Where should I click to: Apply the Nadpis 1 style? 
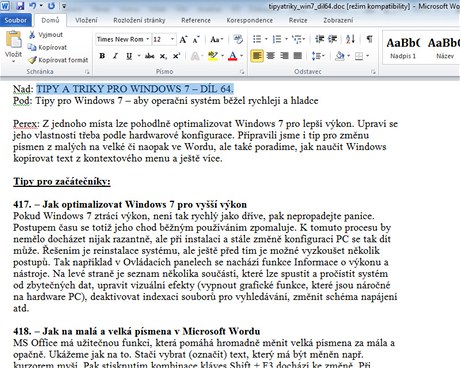pyautogui.click(x=403, y=48)
